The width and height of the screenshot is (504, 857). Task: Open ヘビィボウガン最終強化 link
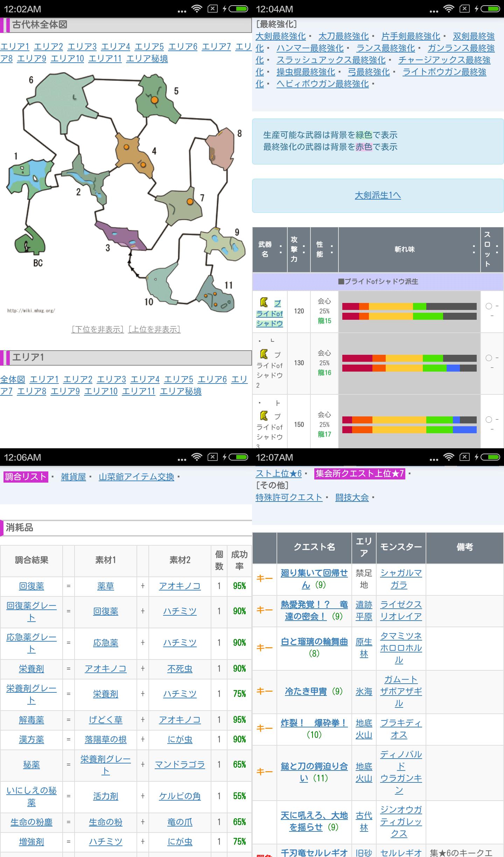click(x=323, y=84)
